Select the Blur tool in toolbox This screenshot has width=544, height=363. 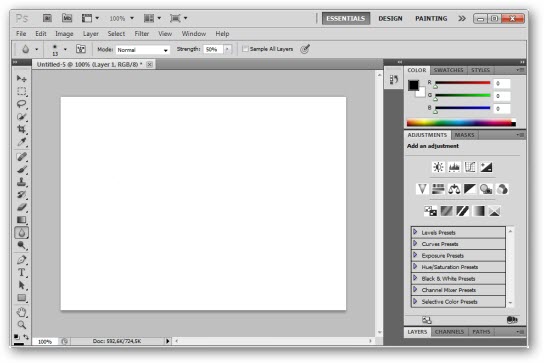tap(22, 233)
